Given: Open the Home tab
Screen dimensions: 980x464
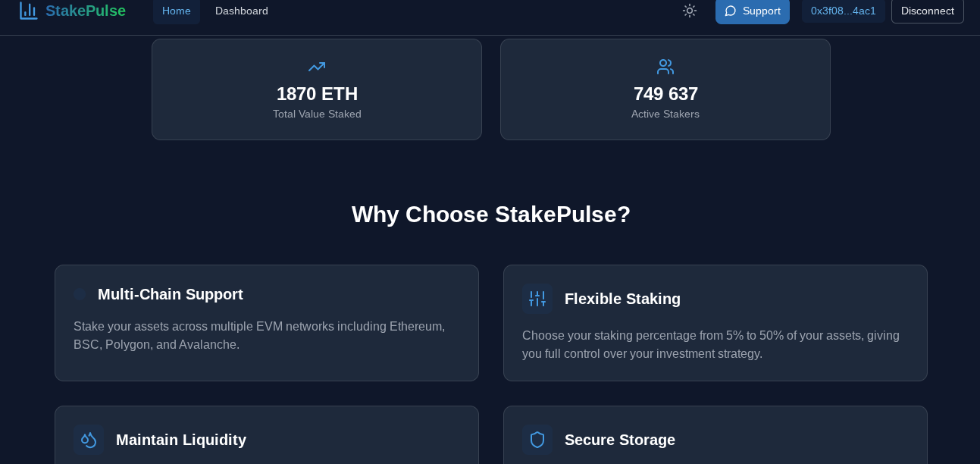Looking at the screenshot, I should coord(177,11).
